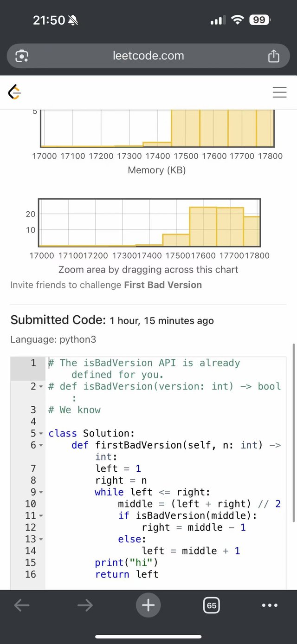Collapse the else block fold on line 13

(x=41, y=539)
